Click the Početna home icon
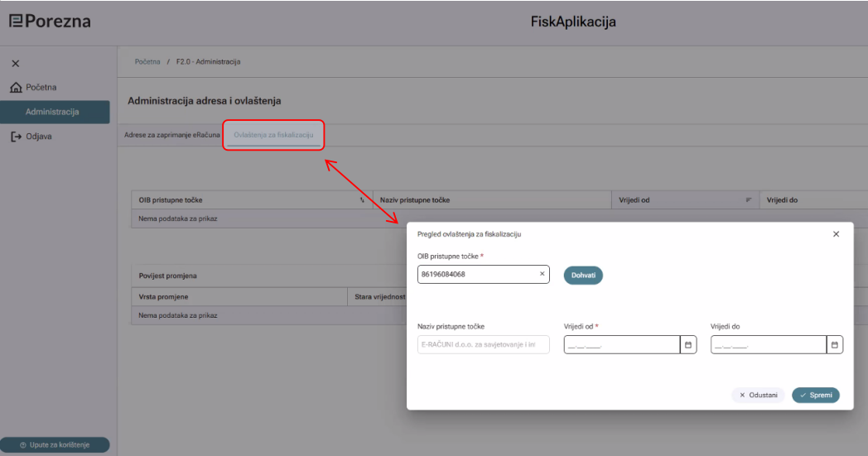Viewport: 868px width, 456px height. tap(16, 88)
